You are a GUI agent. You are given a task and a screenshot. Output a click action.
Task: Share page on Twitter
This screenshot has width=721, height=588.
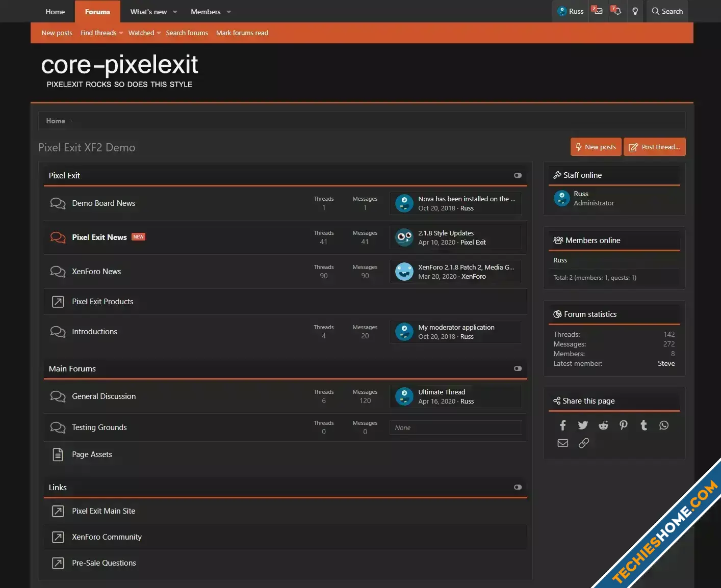point(583,425)
